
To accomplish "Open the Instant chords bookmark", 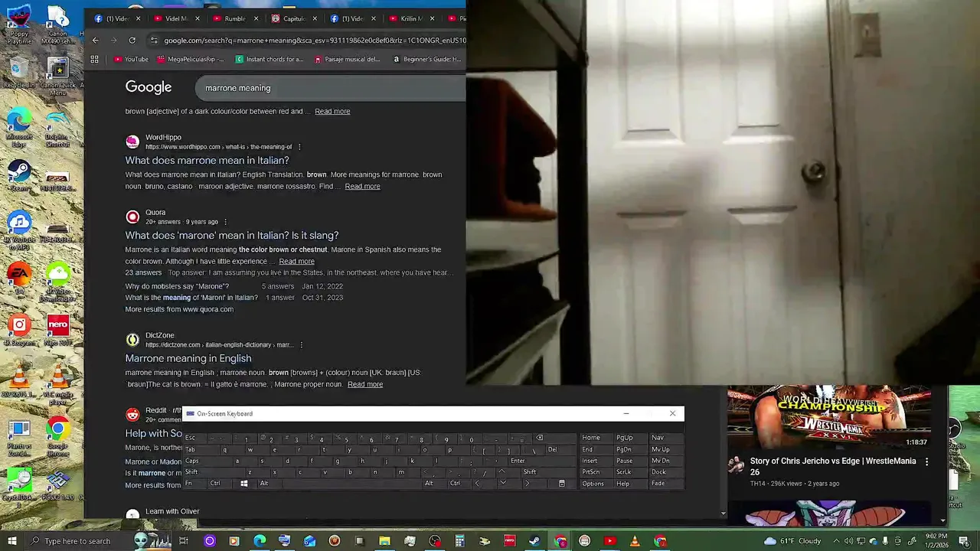I will (x=269, y=59).
